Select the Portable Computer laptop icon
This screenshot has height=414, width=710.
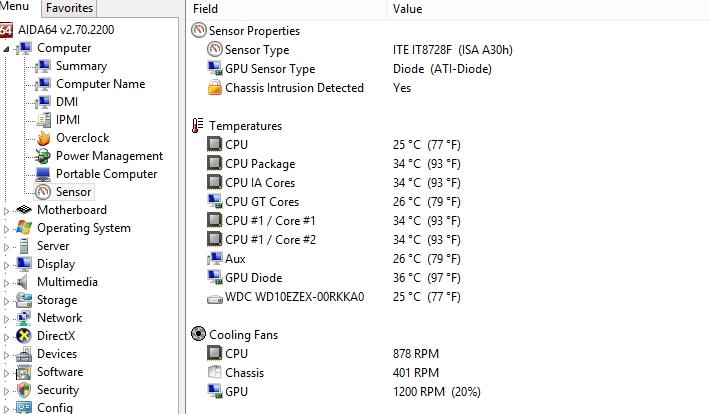pos(43,174)
